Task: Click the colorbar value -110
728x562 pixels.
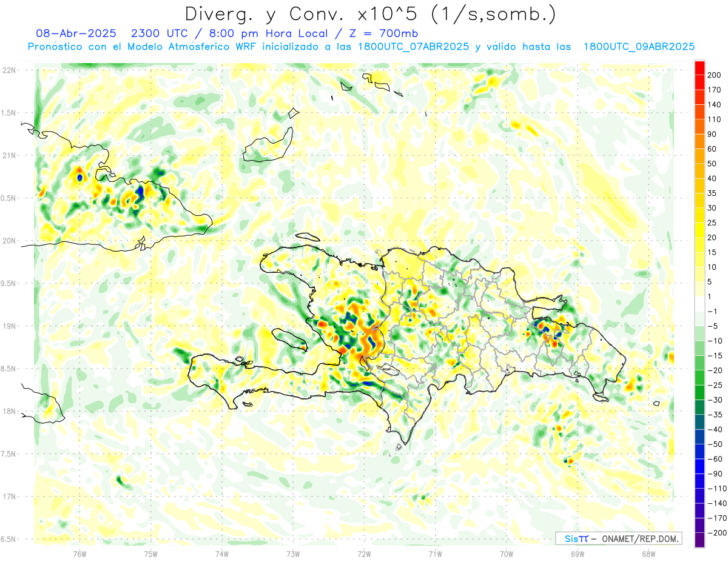Action: [717, 489]
